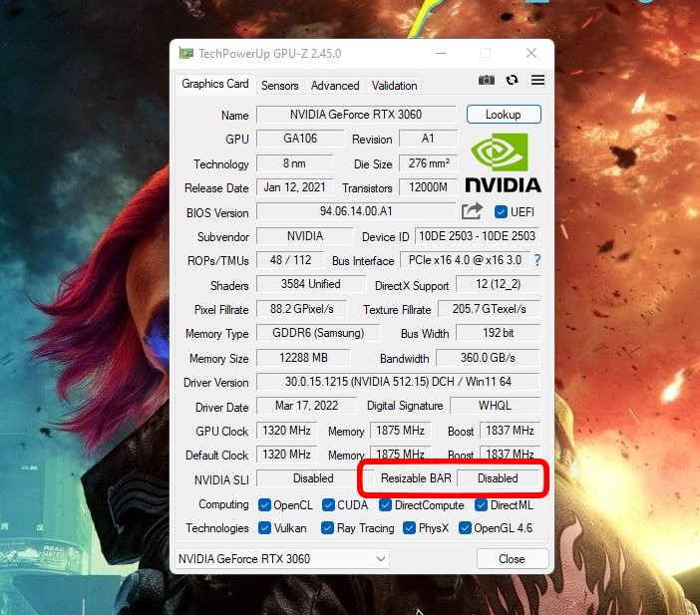The width and height of the screenshot is (700, 615).
Task: Toggle the Vulkan checkbox
Action: [x=264, y=528]
